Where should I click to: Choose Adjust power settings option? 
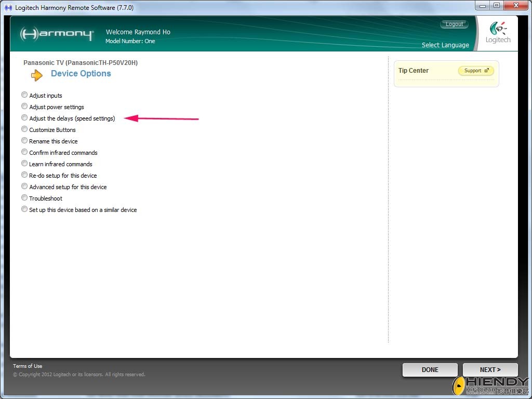click(24, 107)
